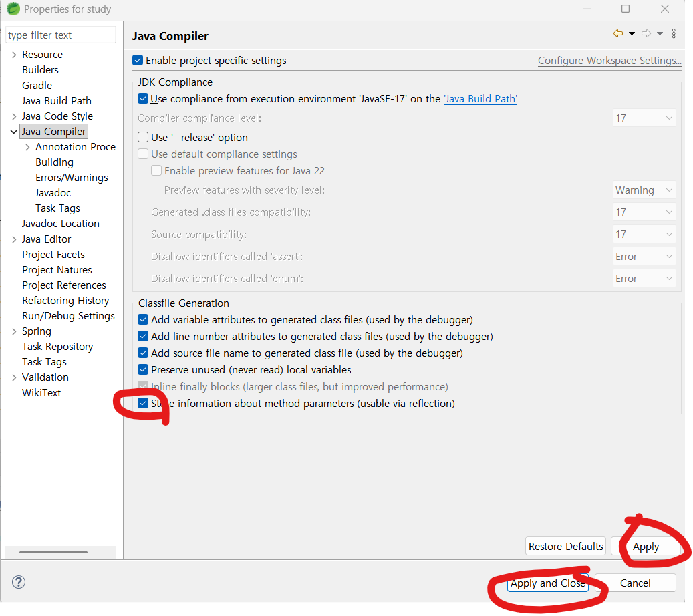Click the Cancel button
Viewport: 693px width, 616px height.
(635, 583)
